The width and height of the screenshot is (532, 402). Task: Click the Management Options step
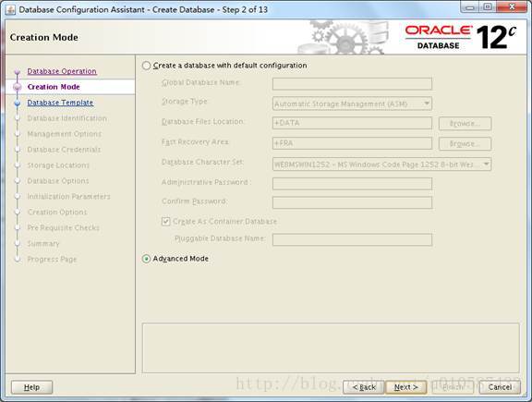click(x=64, y=134)
